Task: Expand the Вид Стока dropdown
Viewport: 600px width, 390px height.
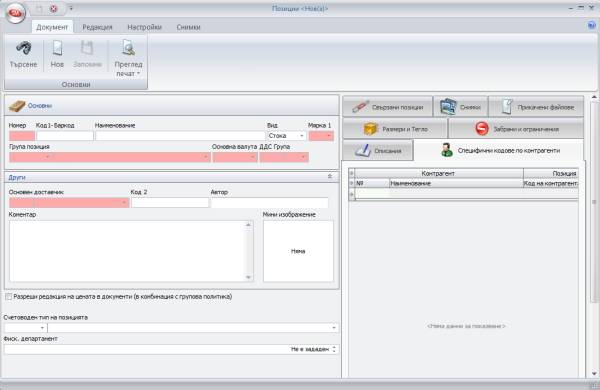Action: tap(302, 136)
